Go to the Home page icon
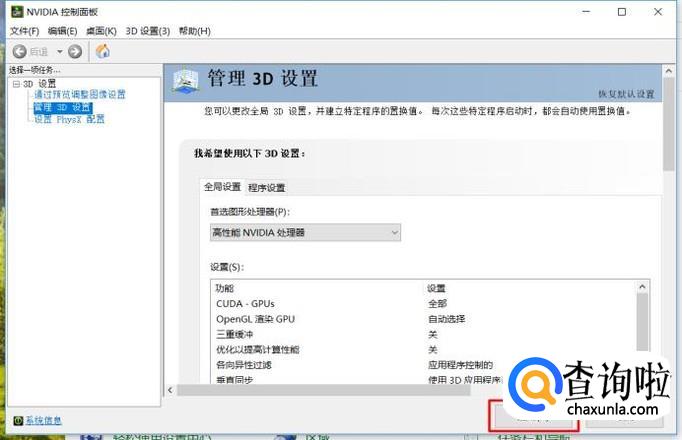Image resolution: width=682 pixels, height=440 pixels. tap(102, 51)
